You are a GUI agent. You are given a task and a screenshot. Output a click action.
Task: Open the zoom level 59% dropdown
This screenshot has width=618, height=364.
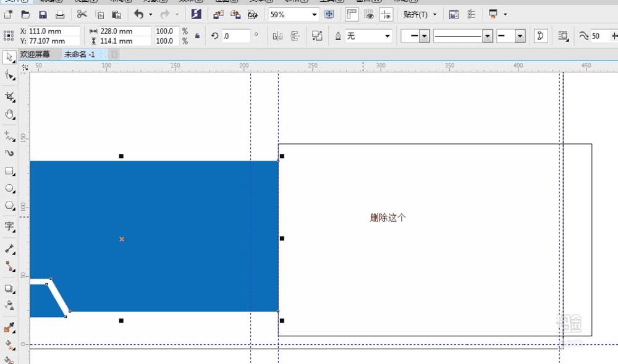click(314, 14)
